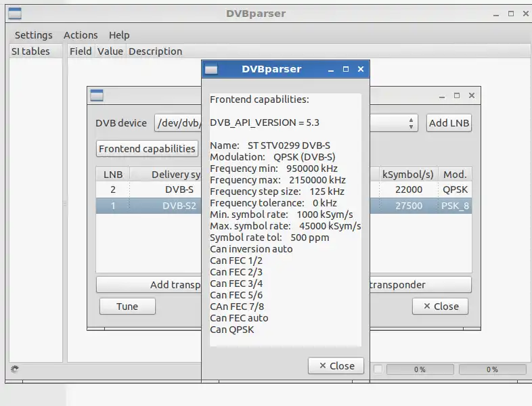Click the second 0 % progress bar
Viewport: 532px width, 406px height.
(492, 369)
